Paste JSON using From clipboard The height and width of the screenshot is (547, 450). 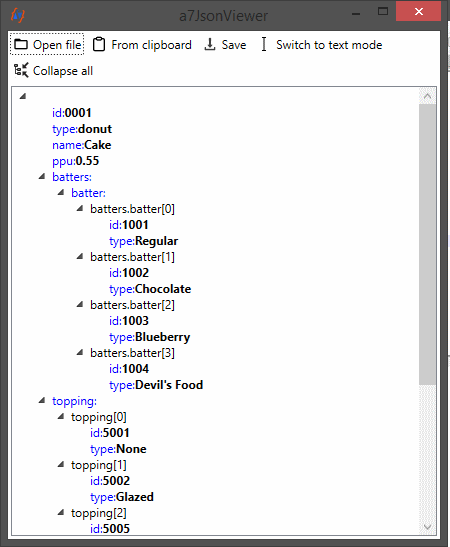(151, 45)
